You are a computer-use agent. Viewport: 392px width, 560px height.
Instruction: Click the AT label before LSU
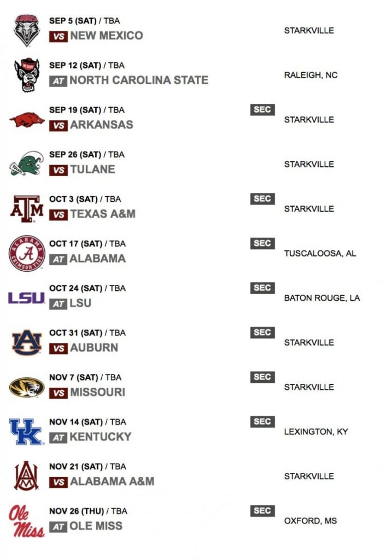[58, 304]
